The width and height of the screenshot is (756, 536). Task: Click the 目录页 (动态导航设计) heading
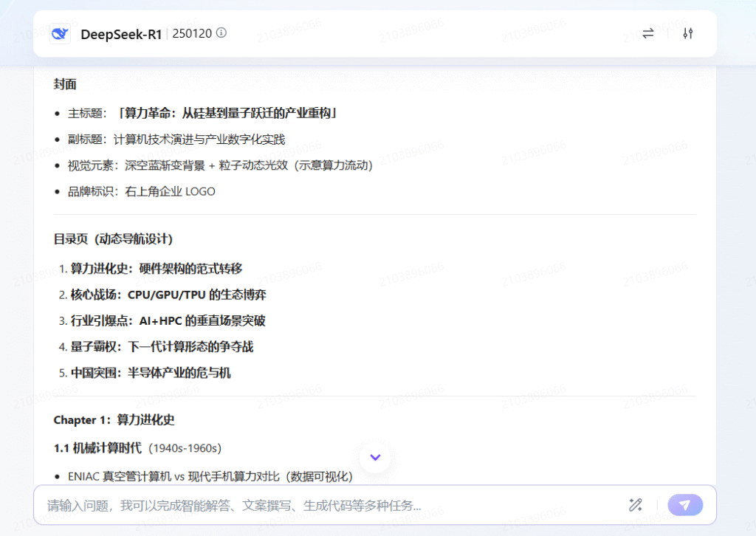click(x=111, y=239)
